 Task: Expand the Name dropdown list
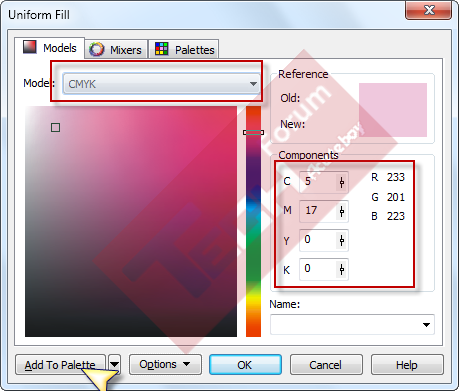(426, 325)
